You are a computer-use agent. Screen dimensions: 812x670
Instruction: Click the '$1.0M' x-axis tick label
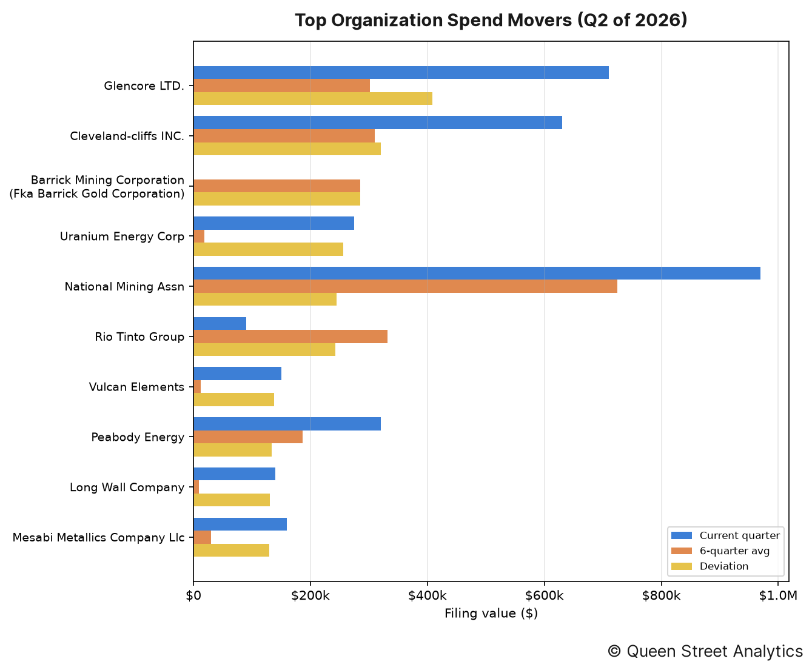(778, 596)
